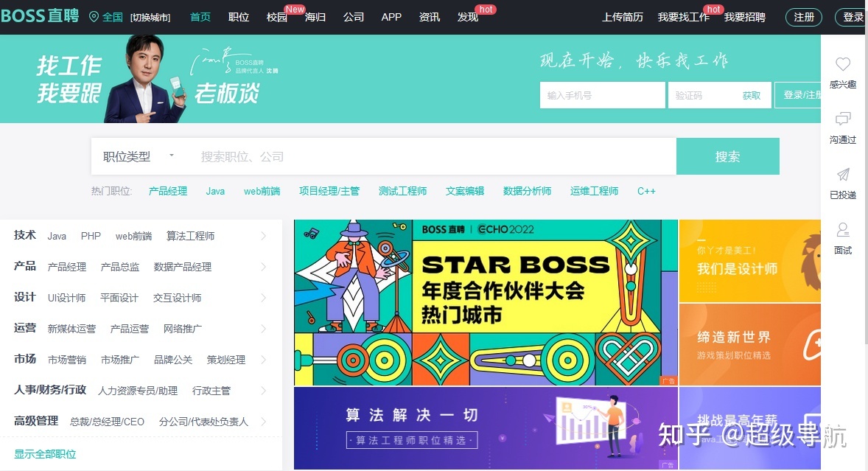Click 品牌公关 under 市场
868x471 pixels.
pyautogui.click(x=173, y=360)
